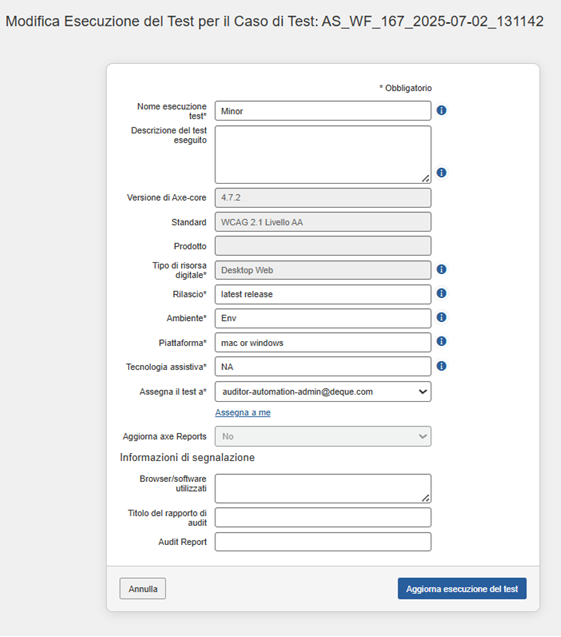
Task: Show info tooltip for Rilascio field
Action: click(x=442, y=293)
